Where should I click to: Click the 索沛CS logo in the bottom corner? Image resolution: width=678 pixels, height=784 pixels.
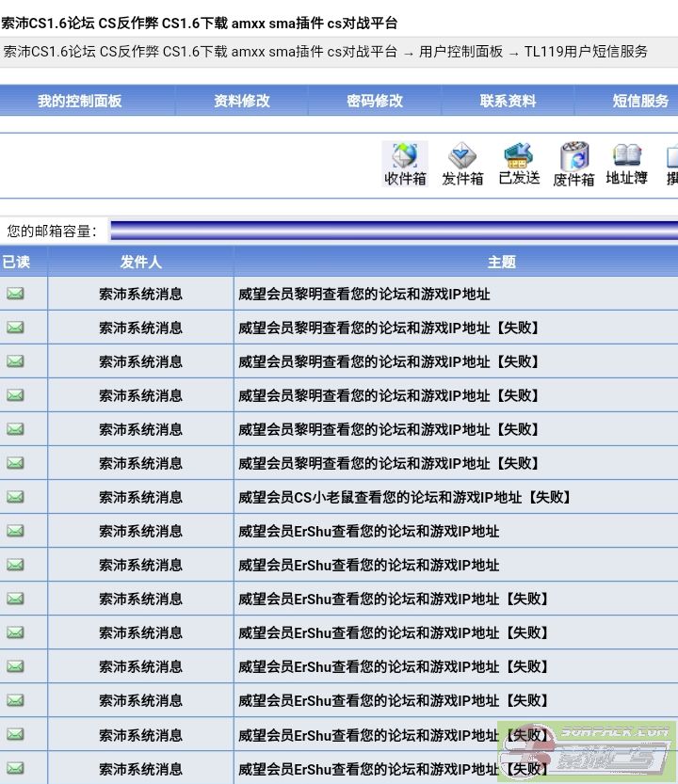tap(587, 752)
